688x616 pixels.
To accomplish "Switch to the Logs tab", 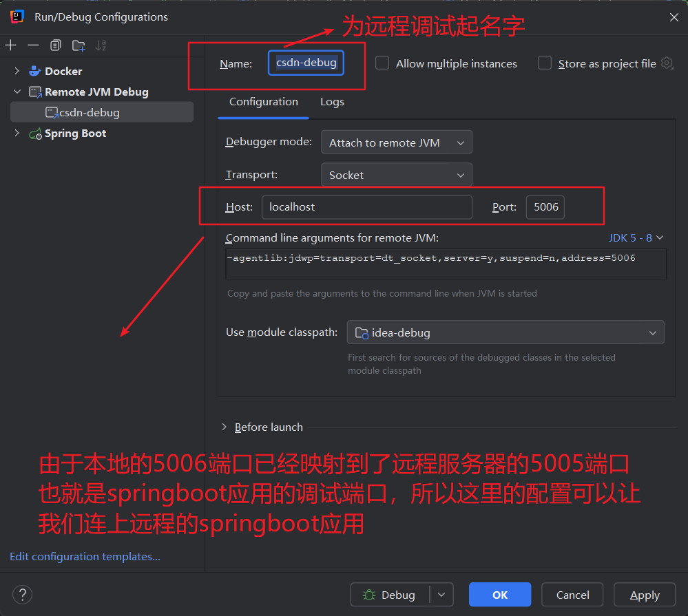I will (332, 102).
